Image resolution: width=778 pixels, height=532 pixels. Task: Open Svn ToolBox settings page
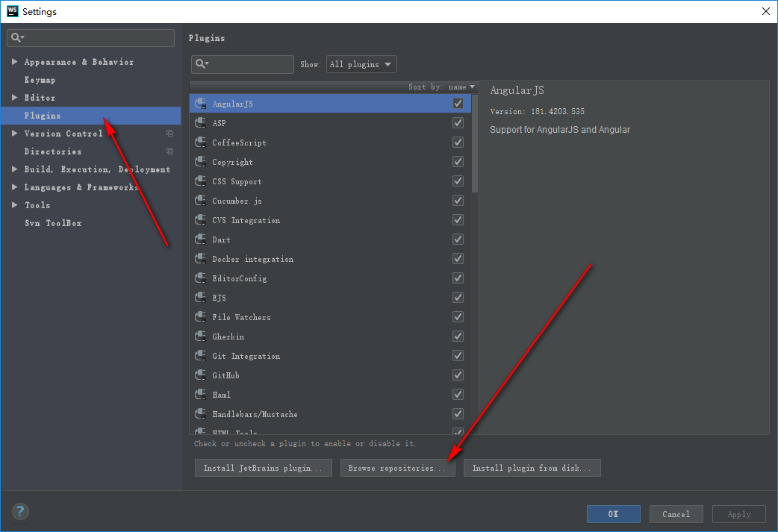tap(53, 223)
